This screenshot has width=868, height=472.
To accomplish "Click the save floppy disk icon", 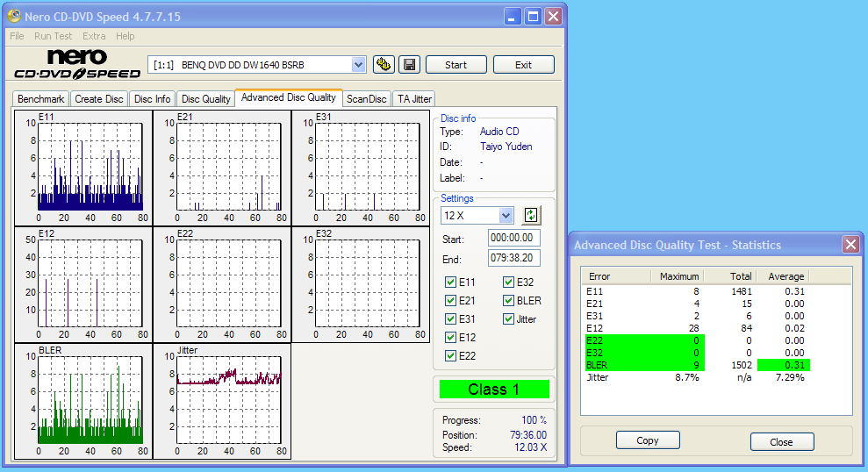I will tap(408, 64).
